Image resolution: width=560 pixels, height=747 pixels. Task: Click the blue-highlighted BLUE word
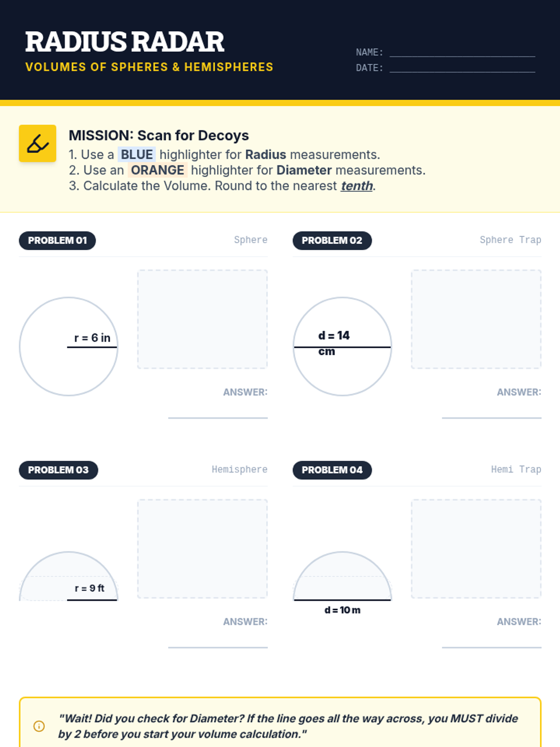pos(137,155)
